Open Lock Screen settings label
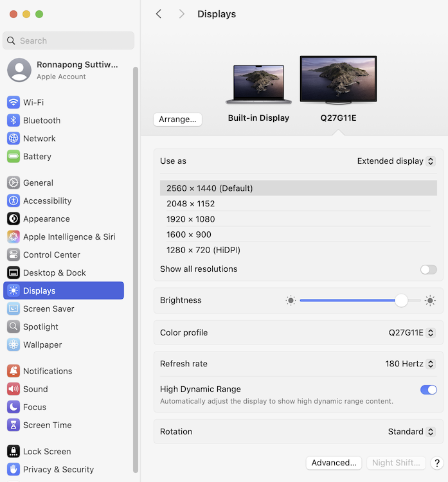This screenshot has height=482, width=448. (47, 451)
